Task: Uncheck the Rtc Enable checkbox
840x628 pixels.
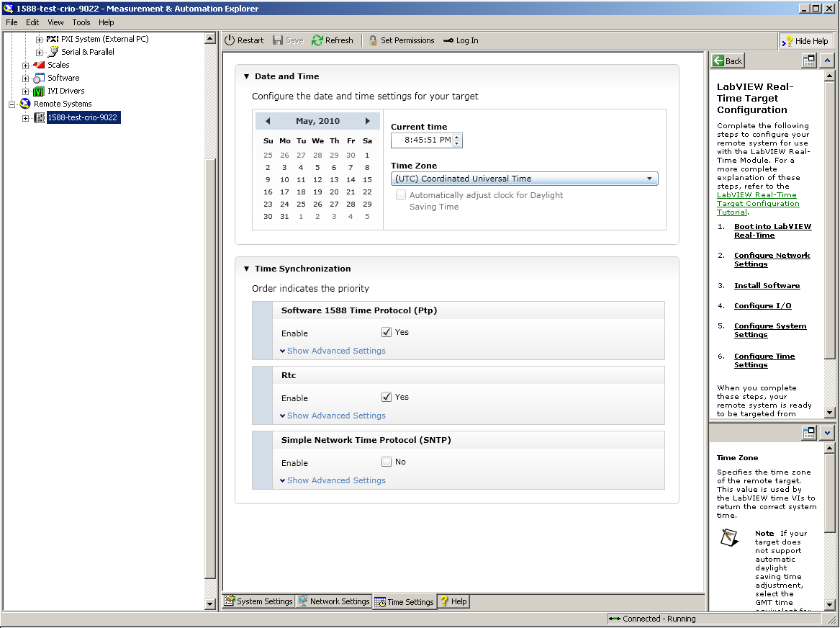Action: tap(387, 397)
